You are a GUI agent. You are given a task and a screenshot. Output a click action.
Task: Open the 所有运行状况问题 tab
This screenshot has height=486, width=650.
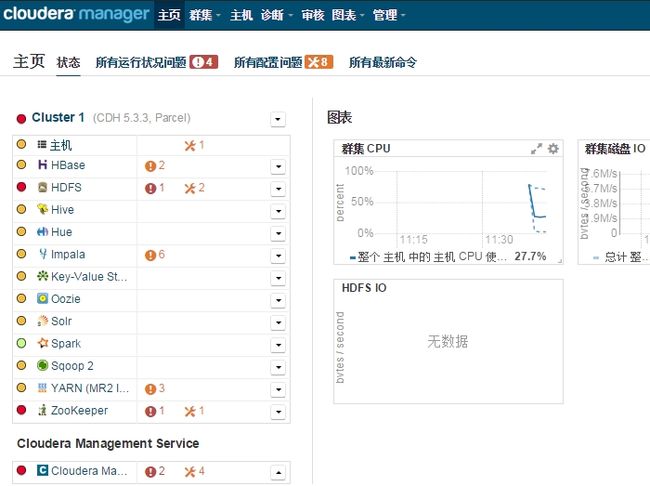157,62
